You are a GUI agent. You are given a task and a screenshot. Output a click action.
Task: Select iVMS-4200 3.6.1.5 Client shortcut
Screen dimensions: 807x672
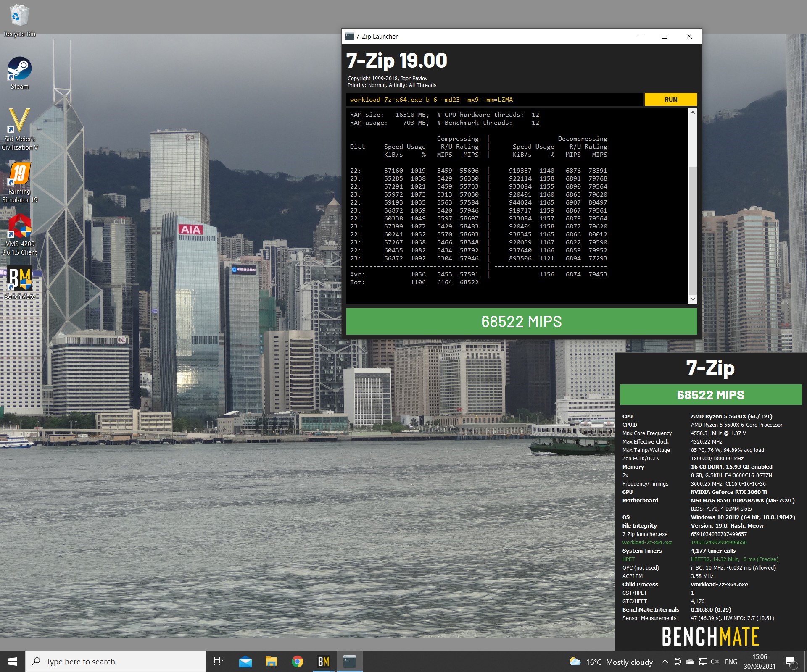(x=19, y=235)
